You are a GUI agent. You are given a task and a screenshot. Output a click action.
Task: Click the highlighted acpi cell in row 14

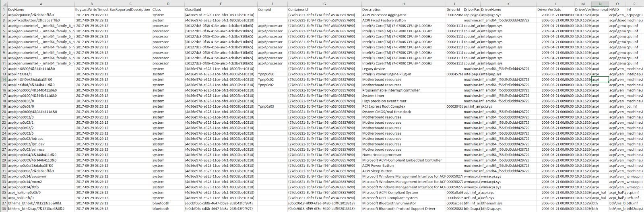point(600,79)
